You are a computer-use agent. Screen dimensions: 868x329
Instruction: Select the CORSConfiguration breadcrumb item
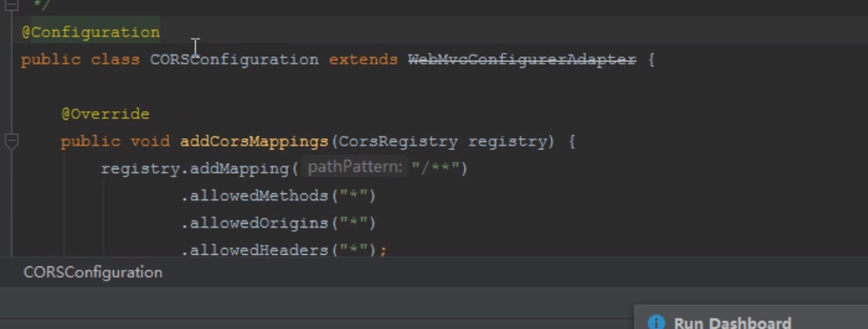click(x=93, y=272)
